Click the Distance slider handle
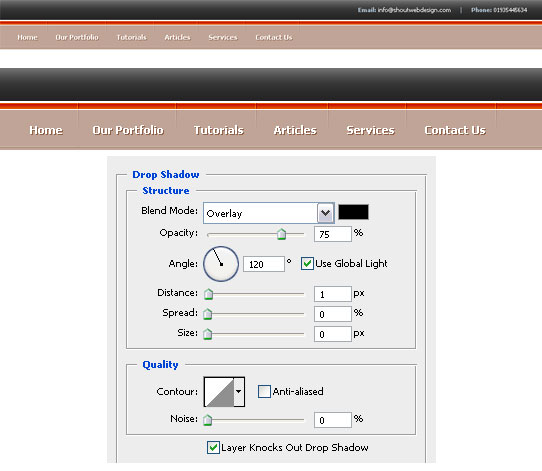Screen dimensions: 542x471 coord(208,294)
